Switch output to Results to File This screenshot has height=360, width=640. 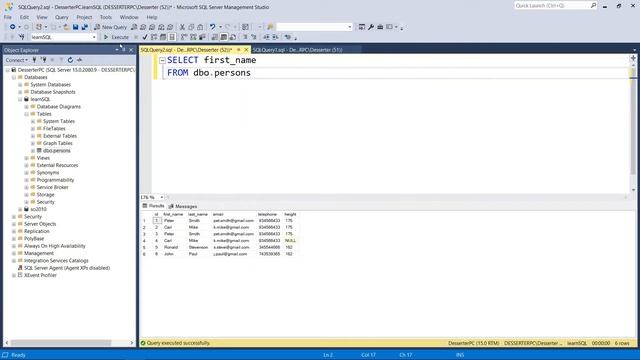[233, 37]
